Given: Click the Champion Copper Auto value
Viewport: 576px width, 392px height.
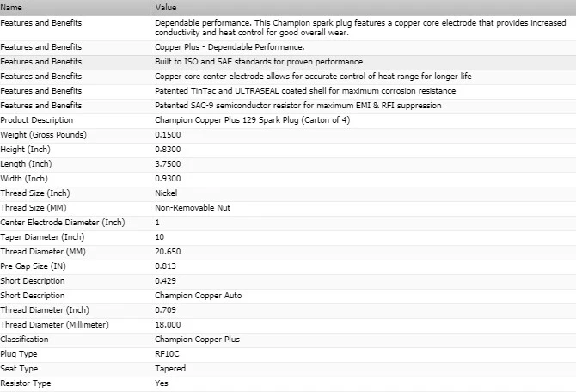Looking at the screenshot, I should (199, 296).
